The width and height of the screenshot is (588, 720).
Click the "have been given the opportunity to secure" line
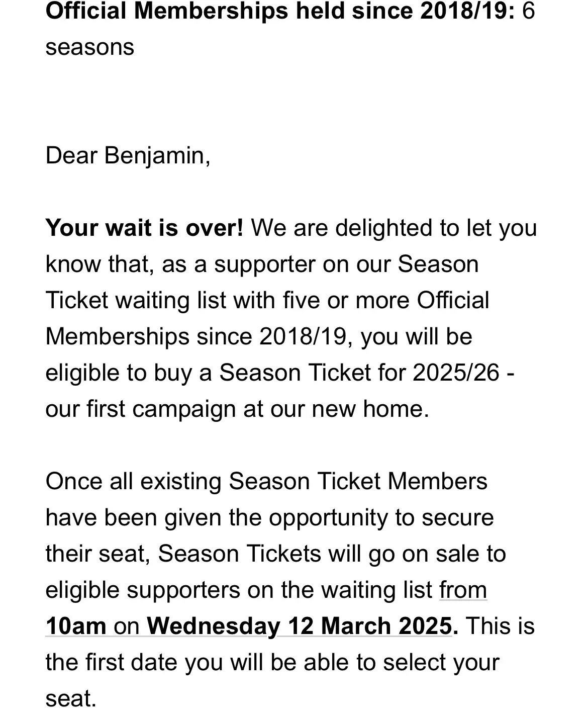(x=269, y=518)
